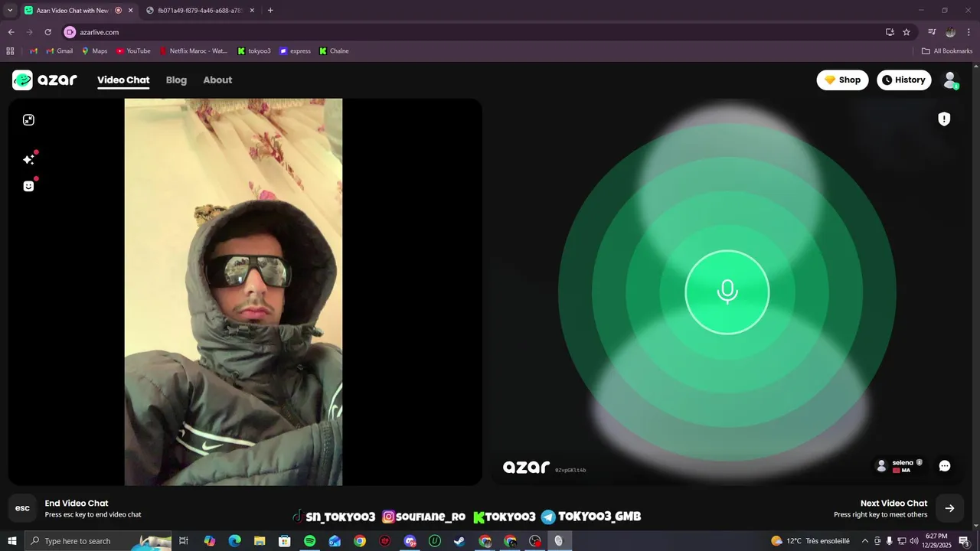
Task: Open the weather widget showing 12°C
Action: click(811, 541)
